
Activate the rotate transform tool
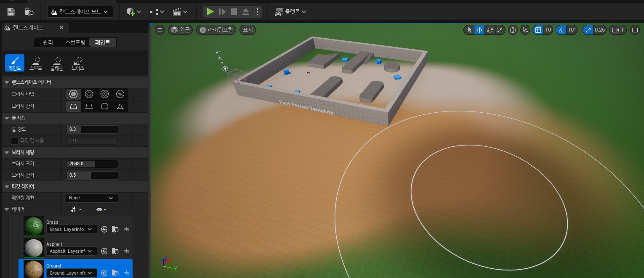tap(490, 30)
